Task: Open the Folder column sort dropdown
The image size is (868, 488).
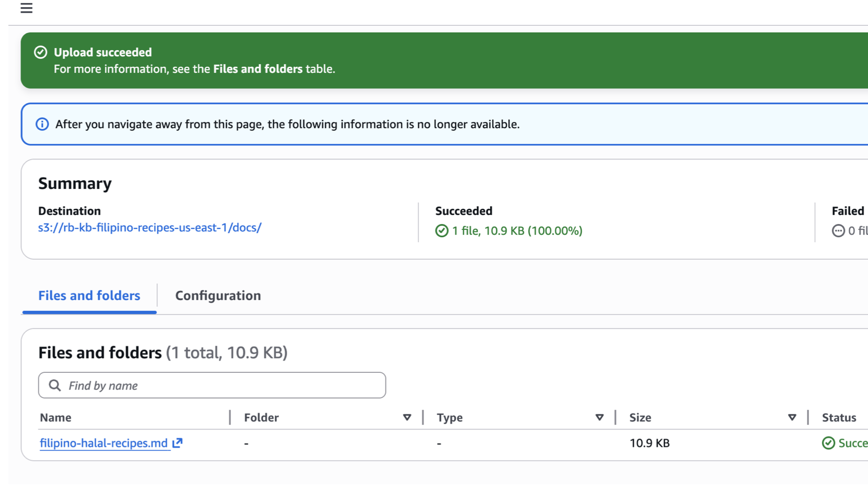Action: [407, 418]
